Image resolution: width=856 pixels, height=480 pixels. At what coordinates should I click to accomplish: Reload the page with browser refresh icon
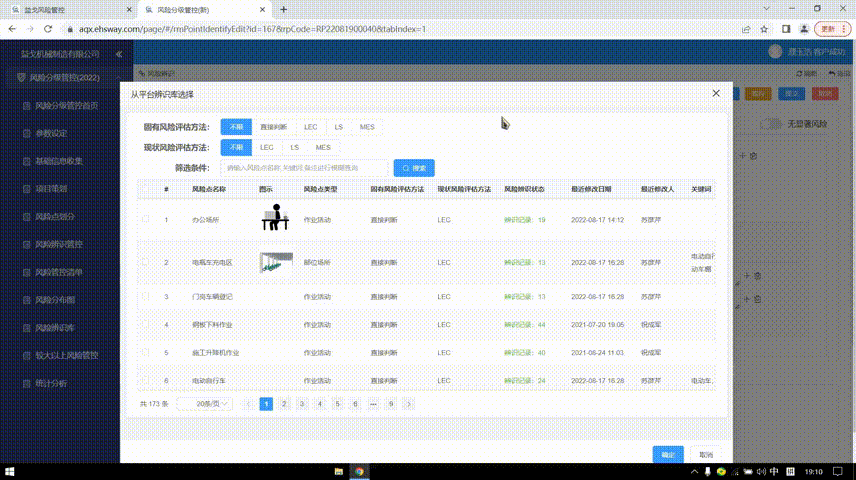48,29
